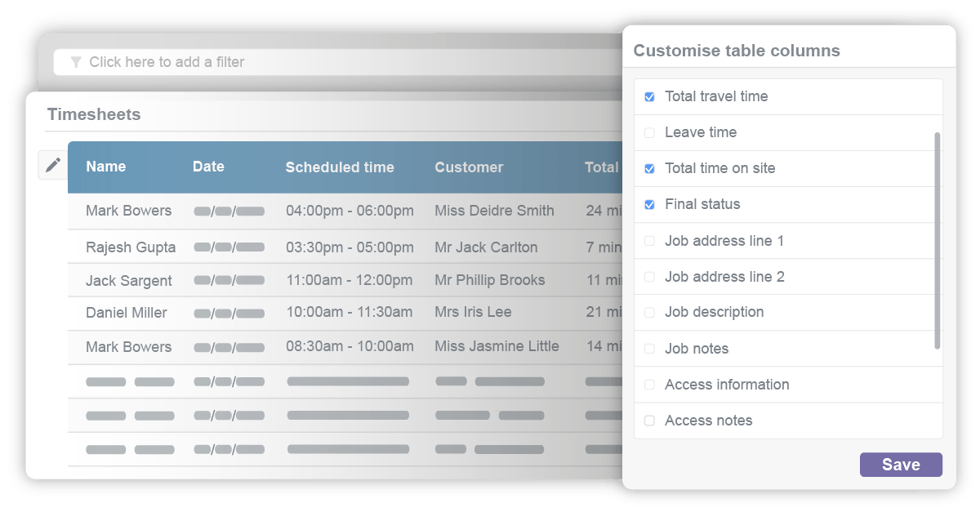Click the filter input field
The image size is (980, 512).
click(245, 61)
